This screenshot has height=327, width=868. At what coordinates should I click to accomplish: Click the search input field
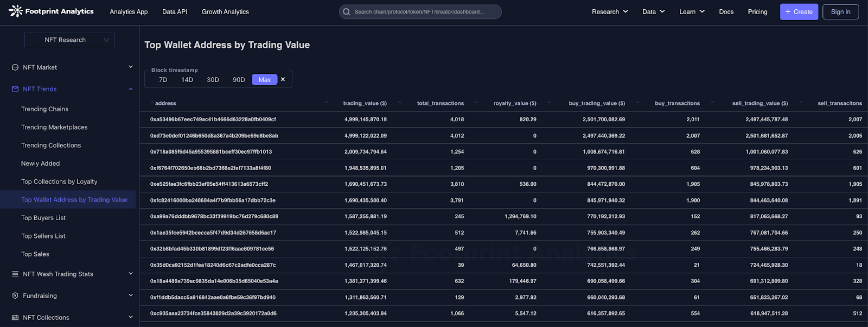coord(423,11)
